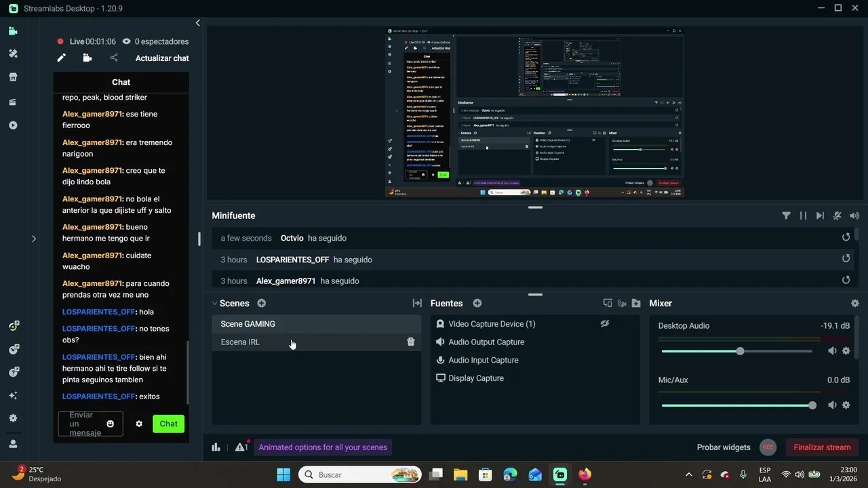
Task: Click the sparkle icon in the sidebar
Action: pyautogui.click(x=13, y=395)
